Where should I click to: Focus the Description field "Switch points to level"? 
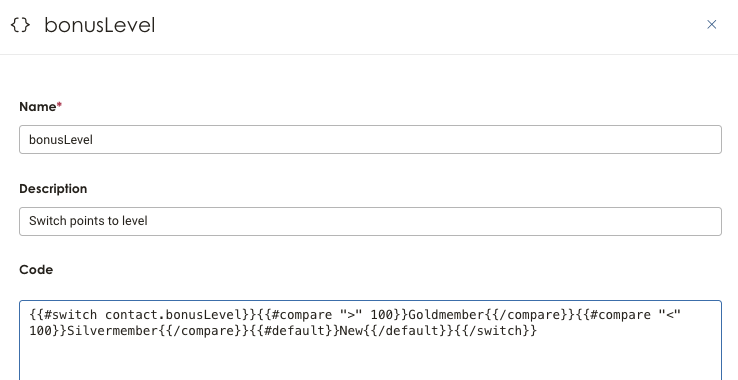pos(370,221)
